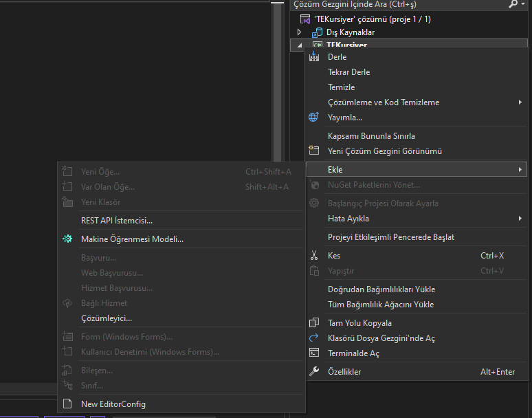Open the Hata Ayıkla submenu arrow
Screen dimensions: 532x418
pyautogui.click(x=520, y=219)
